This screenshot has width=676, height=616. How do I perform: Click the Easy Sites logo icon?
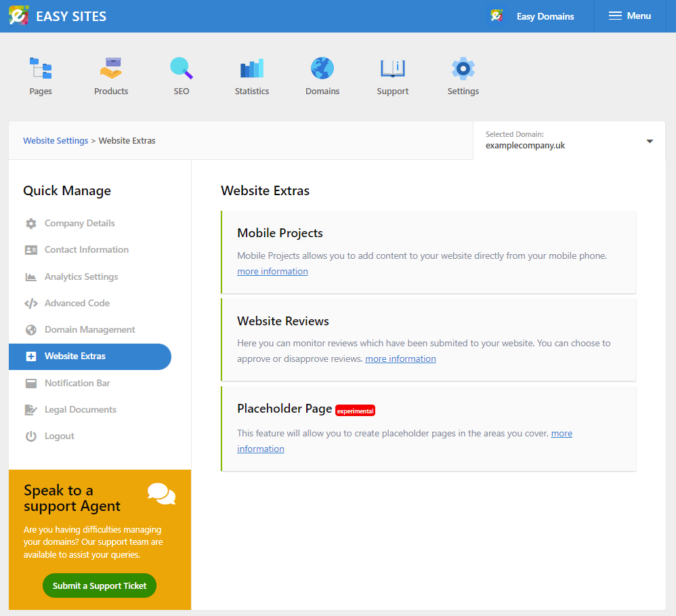pyautogui.click(x=18, y=16)
